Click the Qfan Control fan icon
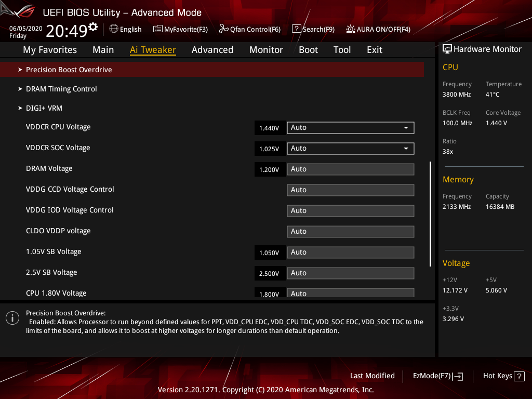532x399 pixels. click(223, 29)
